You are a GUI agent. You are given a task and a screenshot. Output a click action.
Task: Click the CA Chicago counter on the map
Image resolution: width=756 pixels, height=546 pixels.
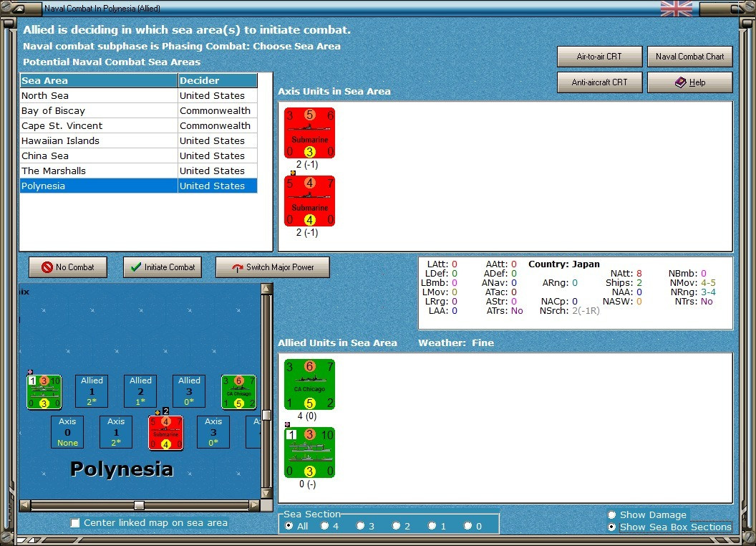coord(238,392)
